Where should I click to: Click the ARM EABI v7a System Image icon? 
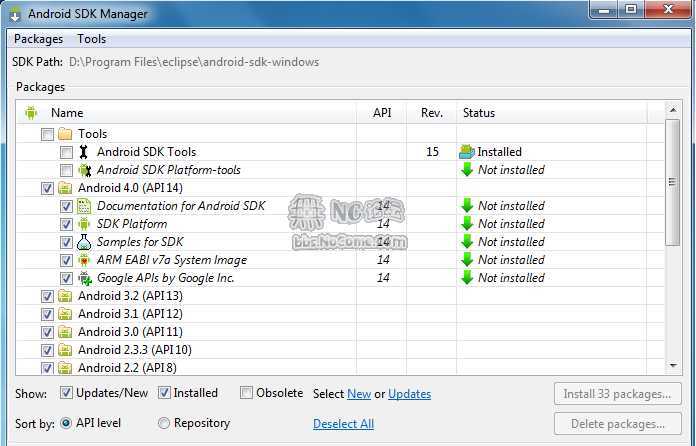(84, 260)
